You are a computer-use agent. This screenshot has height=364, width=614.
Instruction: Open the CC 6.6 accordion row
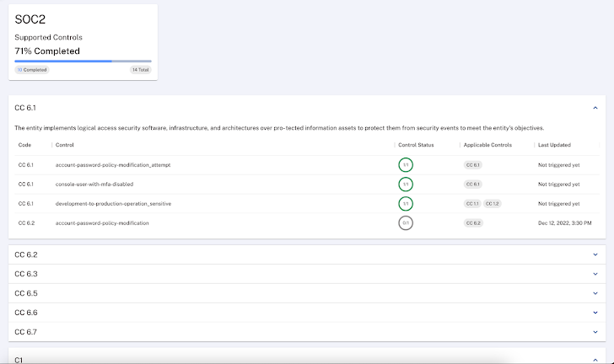306,313
